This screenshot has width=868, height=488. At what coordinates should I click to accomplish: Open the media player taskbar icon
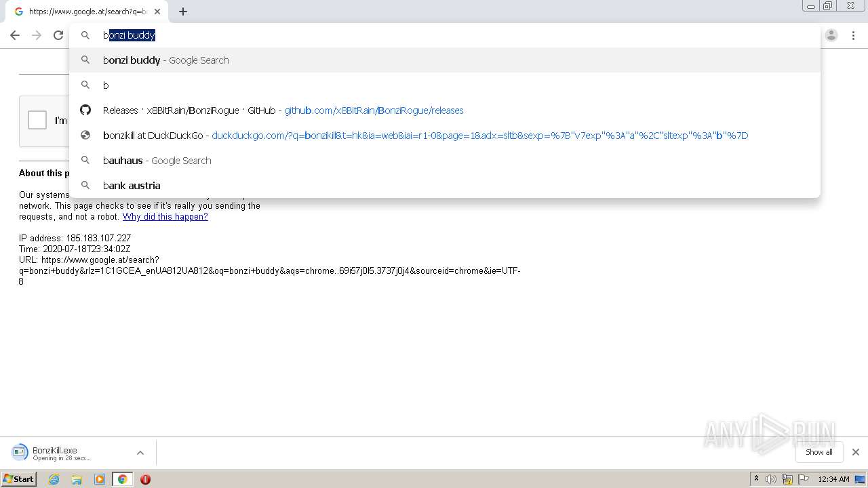100,479
